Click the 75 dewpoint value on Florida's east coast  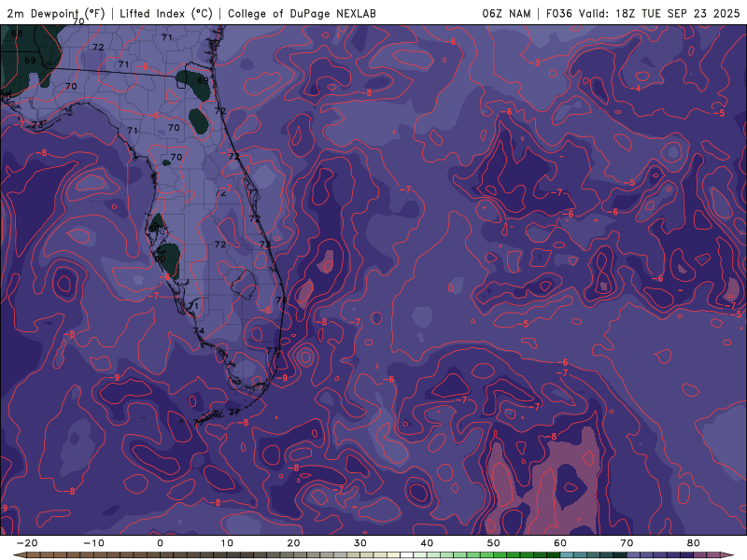(x=265, y=245)
